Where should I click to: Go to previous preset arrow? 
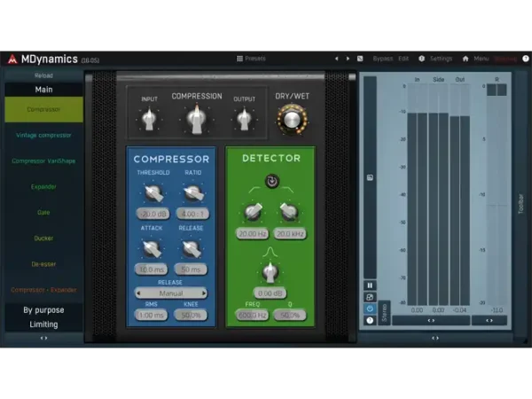[x=337, y=59]
